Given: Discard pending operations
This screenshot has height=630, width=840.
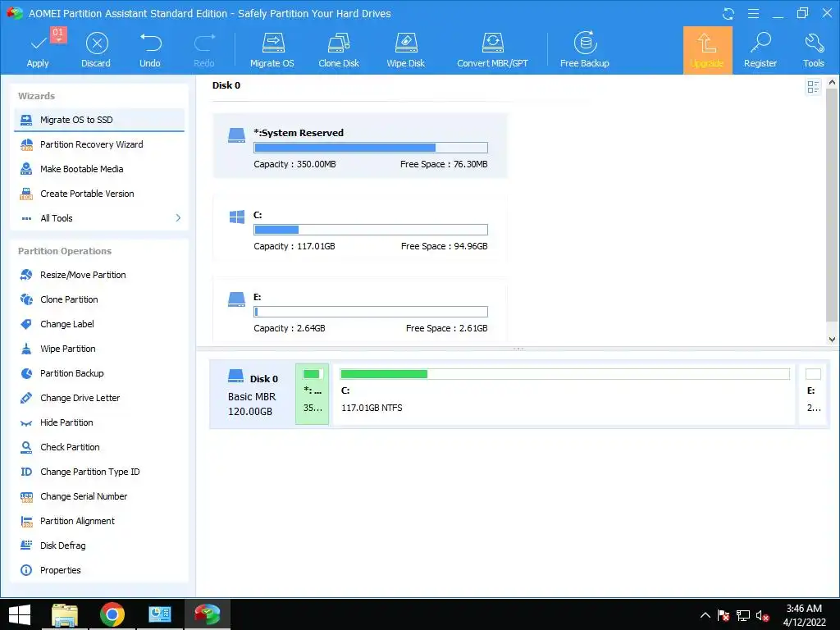Looking at the screenshot, I should click(x=97, y=50).
